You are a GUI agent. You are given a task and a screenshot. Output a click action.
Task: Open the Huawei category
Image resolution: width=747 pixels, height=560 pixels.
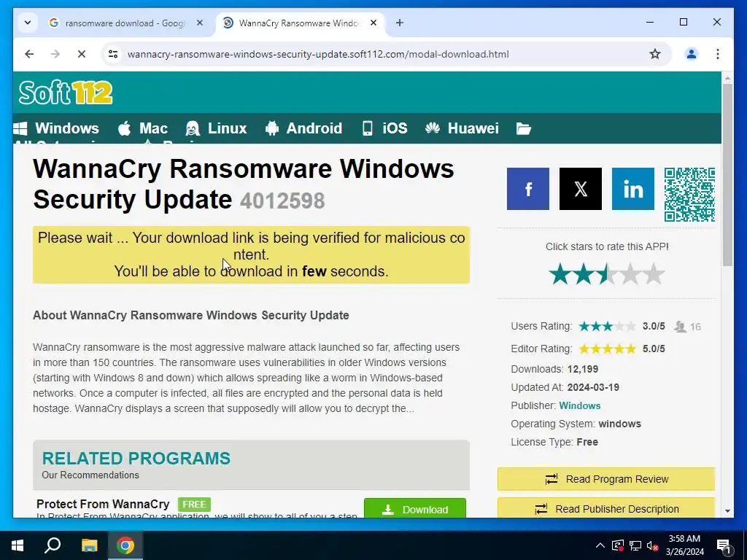click(462, 128)
